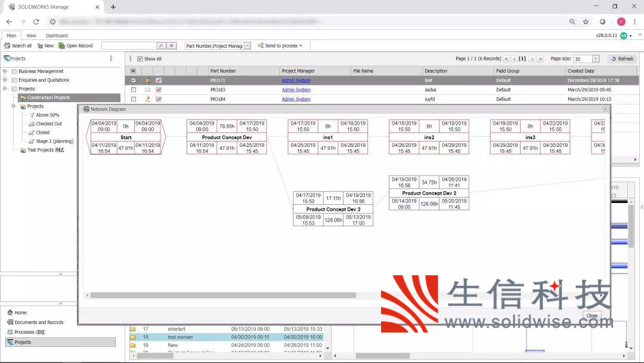Switch to the Dashboard ribbon tab
The height and width of the screenshot is (363, 644).
pos(57,36)
